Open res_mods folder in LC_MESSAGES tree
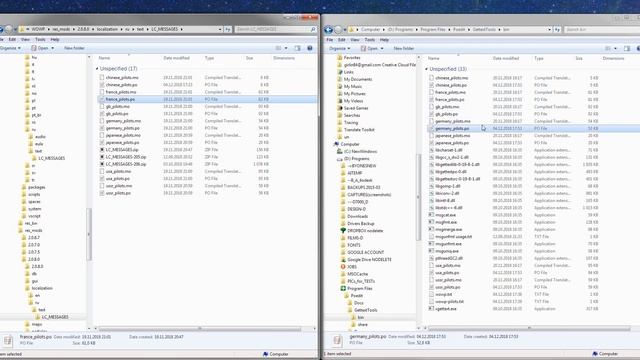This screenshot has height=360, width=640. click(33, 231)
